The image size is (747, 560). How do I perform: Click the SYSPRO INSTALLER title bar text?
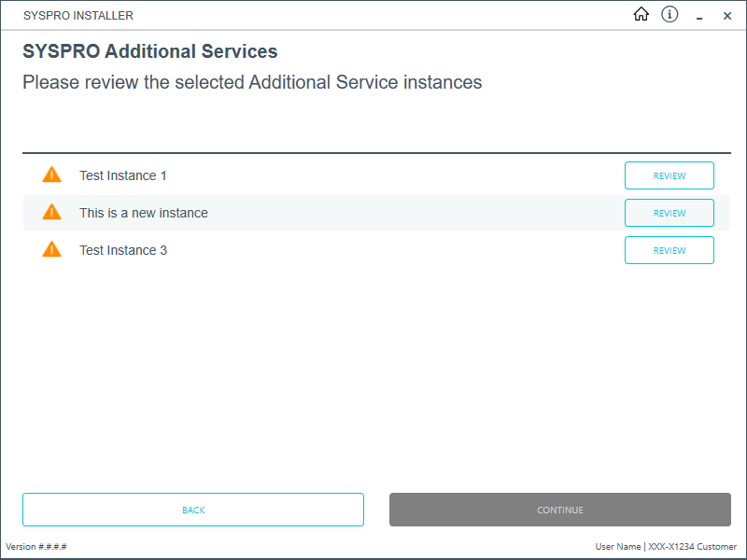[78, 16]
